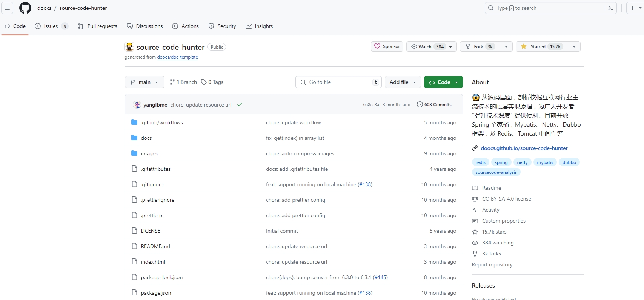
Task: Open the source-code-hunter repository avatar
Action: click(x=129, y=47)
